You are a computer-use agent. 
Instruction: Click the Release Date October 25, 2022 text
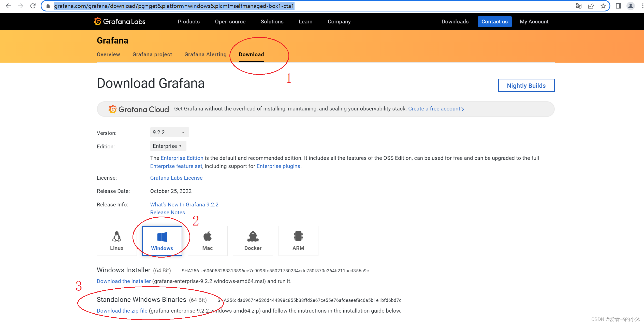(x=171, y=191)
